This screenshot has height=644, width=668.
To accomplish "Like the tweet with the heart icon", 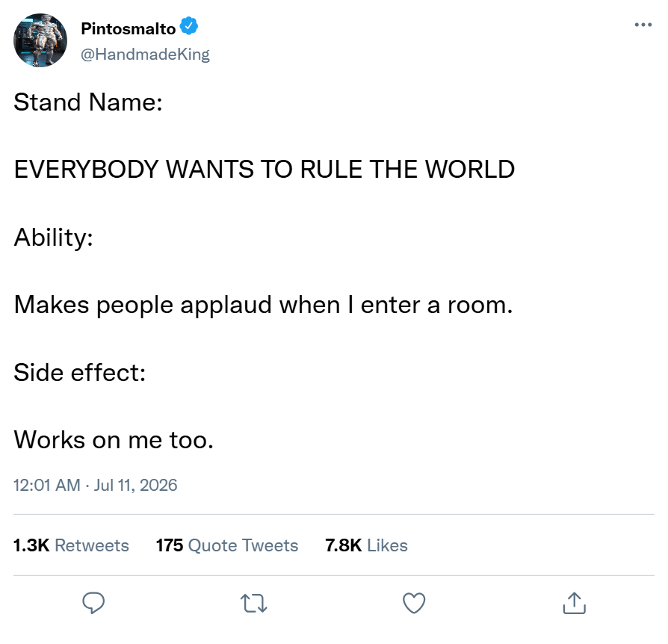I will [414, 603].
